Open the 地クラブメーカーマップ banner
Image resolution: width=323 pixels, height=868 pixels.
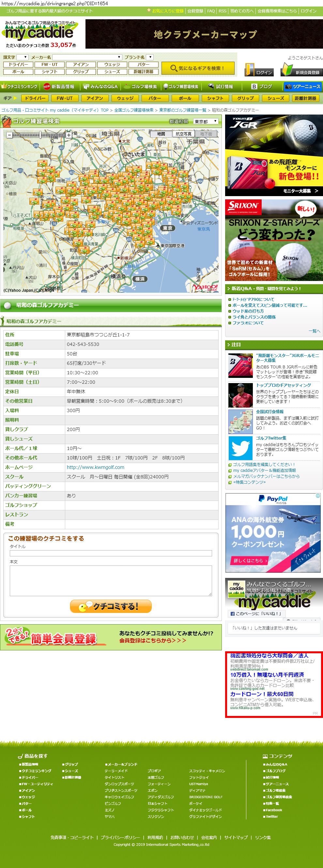(204, 34)
